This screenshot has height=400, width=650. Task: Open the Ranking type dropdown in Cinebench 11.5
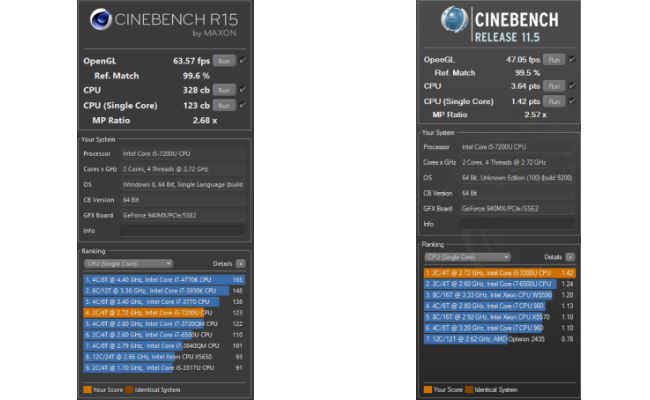point(468,257)
